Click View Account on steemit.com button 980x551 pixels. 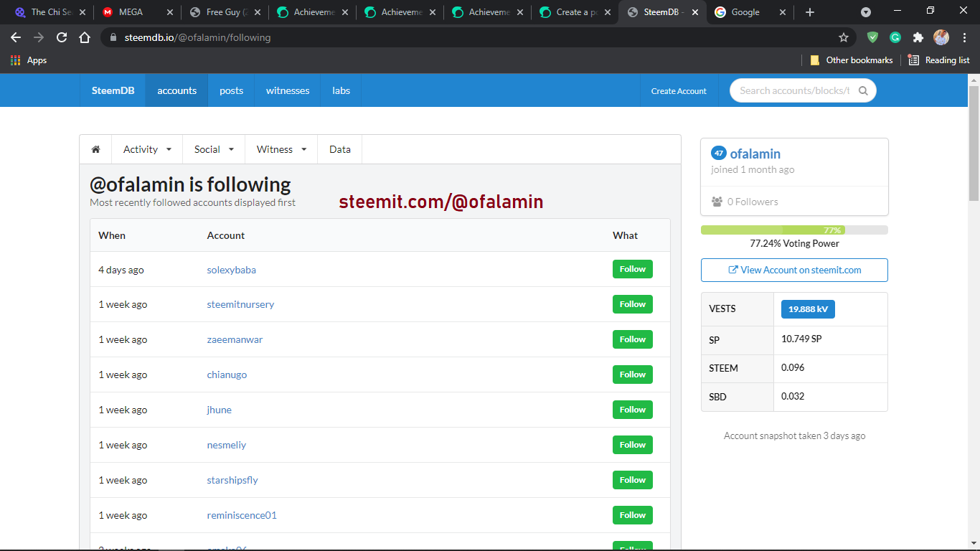pos(794,270)
